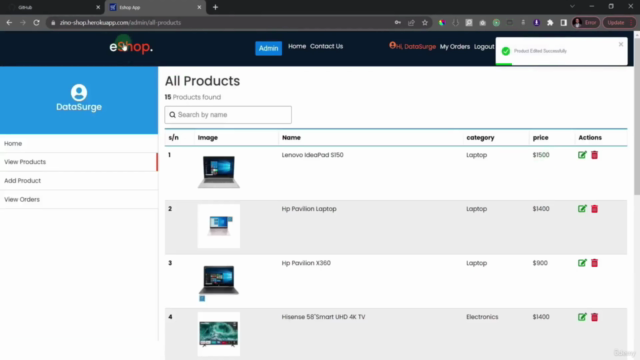Click the address bar URL
This screenshot has height=360, width=640.
tap(120, 23)
